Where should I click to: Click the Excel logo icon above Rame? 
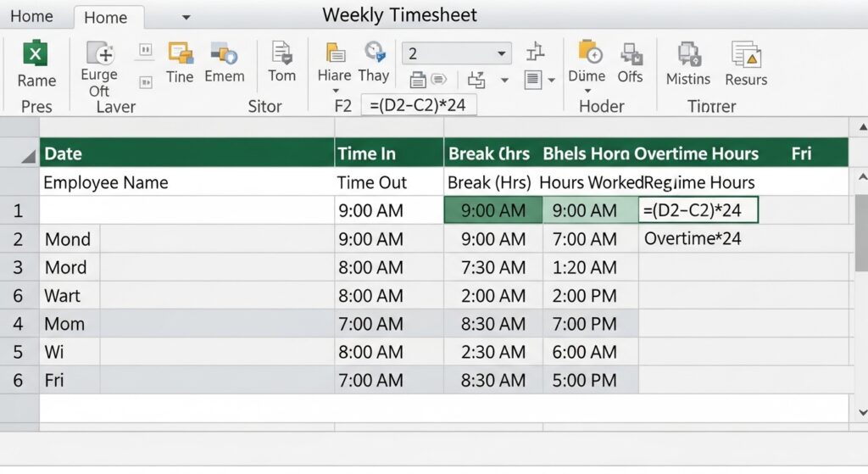pyautogui.click(x=36, y=53)
